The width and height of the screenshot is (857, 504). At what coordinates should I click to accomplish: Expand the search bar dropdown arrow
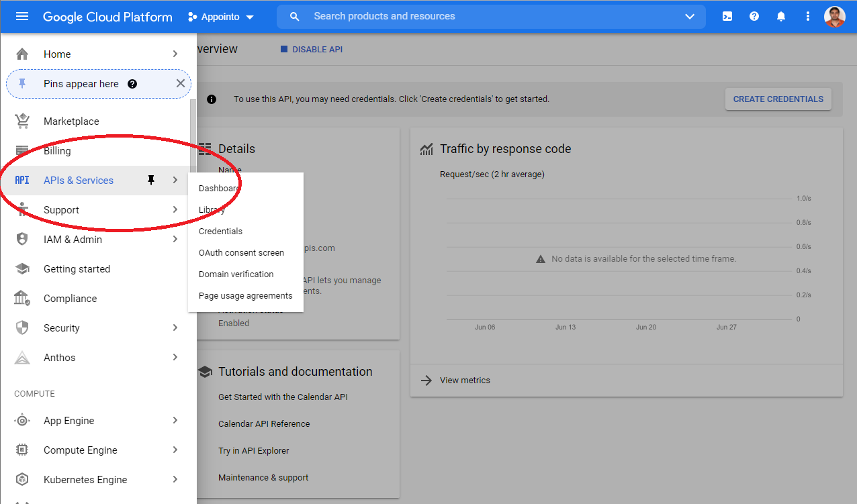point(690,17)
